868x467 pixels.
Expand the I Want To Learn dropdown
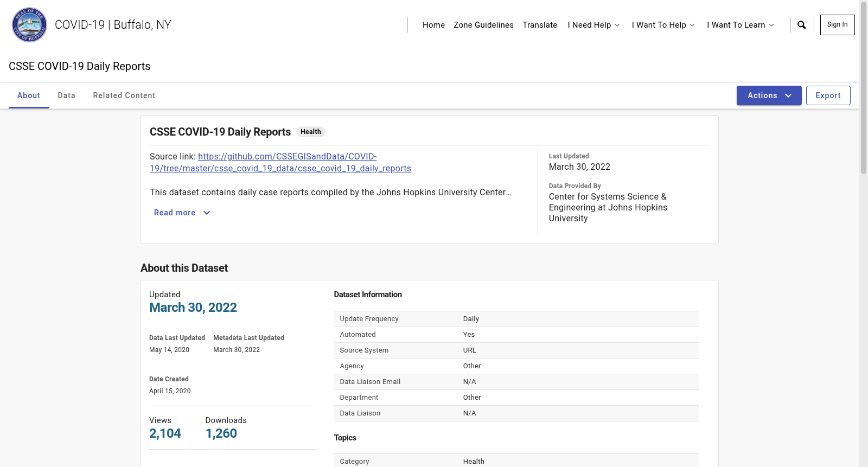[741, 25]
